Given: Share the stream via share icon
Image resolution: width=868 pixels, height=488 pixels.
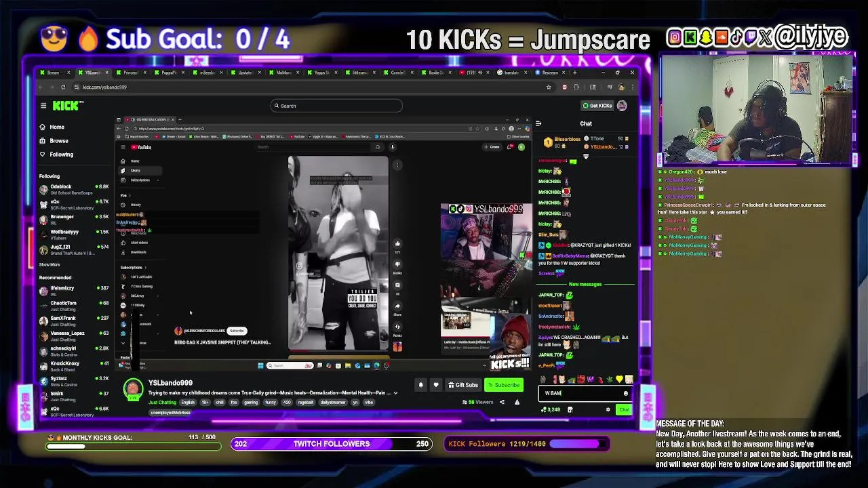Looking at the screenshot, I should pyautogui.click(x=502, y=402).
